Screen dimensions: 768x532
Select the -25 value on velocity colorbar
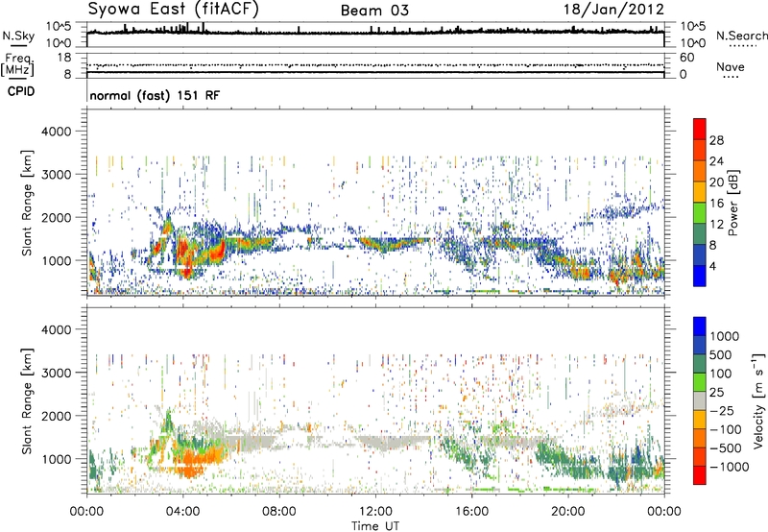pos(722,410)
